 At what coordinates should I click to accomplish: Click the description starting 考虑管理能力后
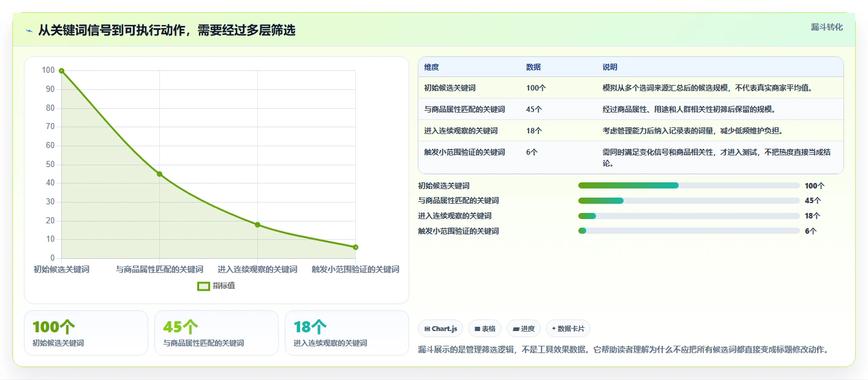click(693, 131)
